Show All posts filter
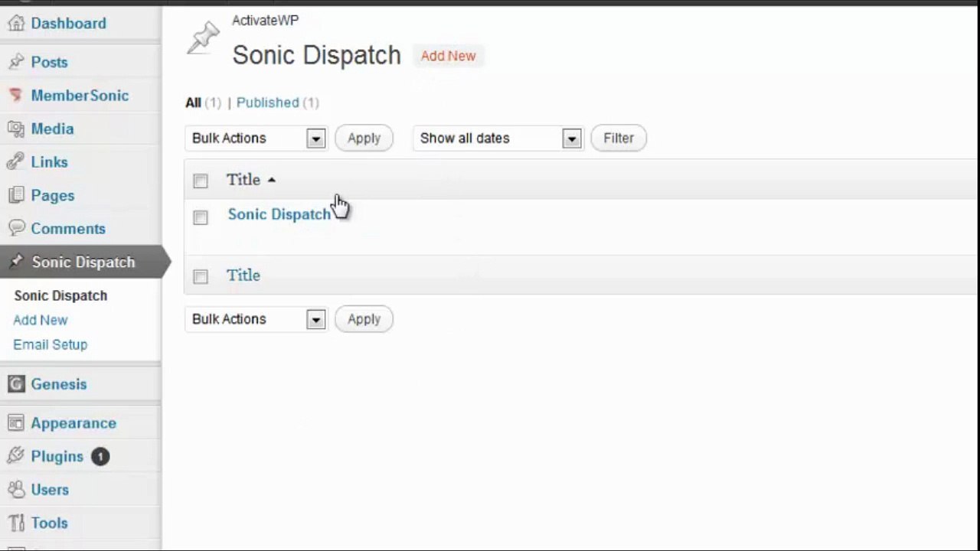Screen dimensions: 980x551 (193, 103)
